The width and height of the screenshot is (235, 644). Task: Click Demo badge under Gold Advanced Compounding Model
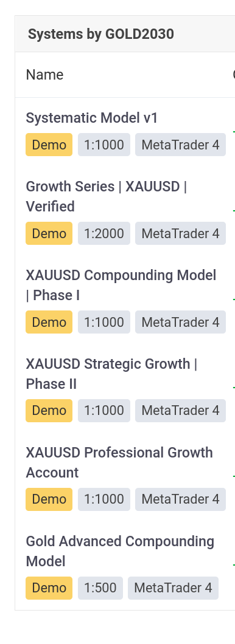[x=49, y=588]
